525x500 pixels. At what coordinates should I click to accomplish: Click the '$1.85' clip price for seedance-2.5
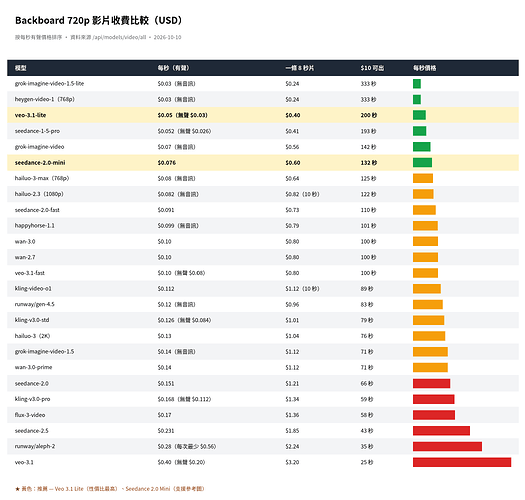[x=292, y=431]
